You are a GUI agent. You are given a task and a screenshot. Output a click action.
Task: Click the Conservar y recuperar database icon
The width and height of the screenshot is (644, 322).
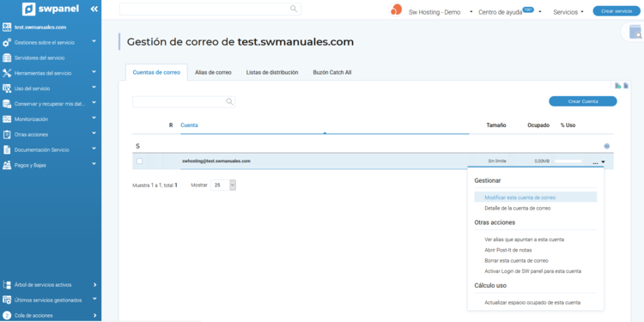click(x=7, y=104)
